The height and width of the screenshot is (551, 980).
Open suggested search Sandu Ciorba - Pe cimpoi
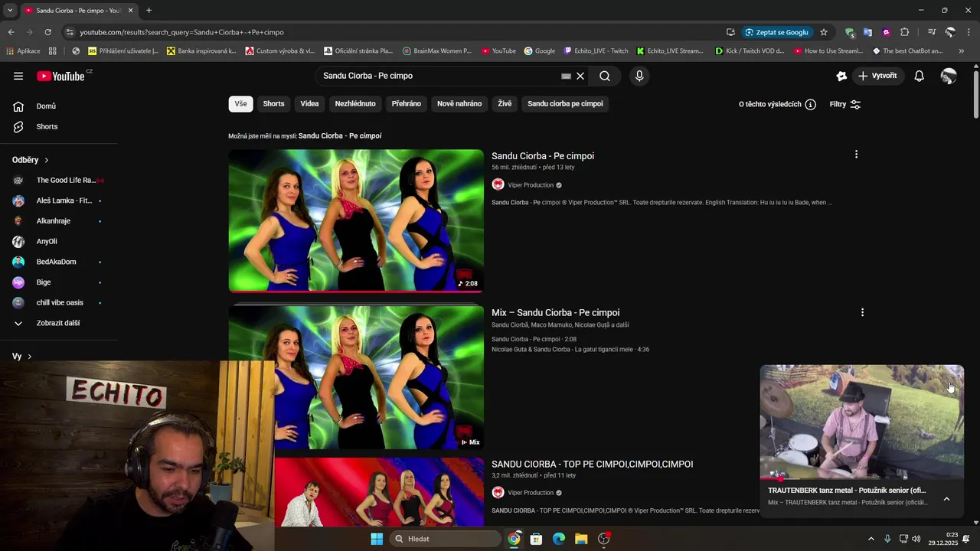tap(340, 136)
